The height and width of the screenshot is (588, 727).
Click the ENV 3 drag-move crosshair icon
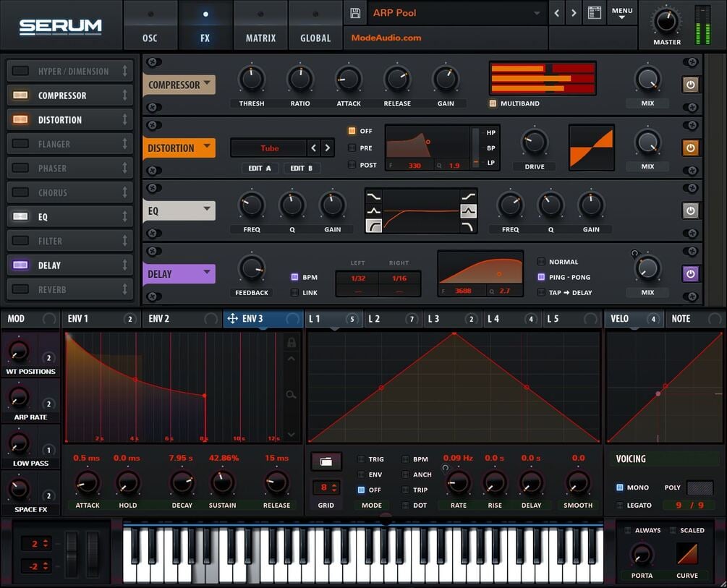point(232,318)
